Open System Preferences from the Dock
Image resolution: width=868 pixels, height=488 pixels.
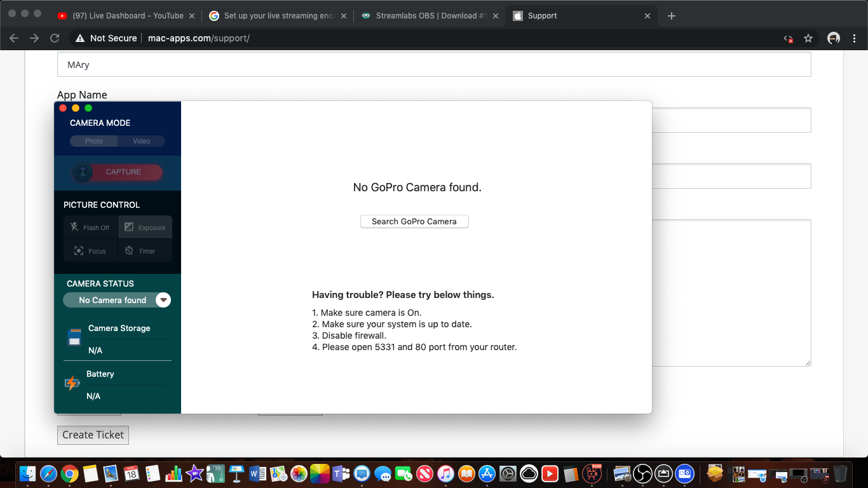click(x=508, y=473)
